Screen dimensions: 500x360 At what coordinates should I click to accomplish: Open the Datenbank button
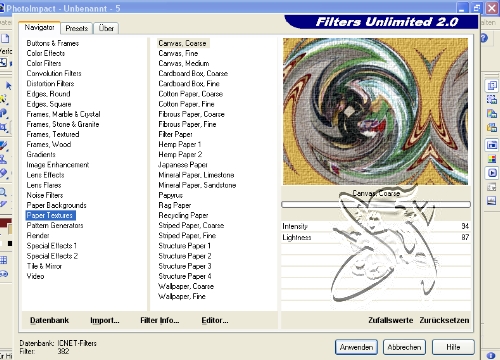49,320
